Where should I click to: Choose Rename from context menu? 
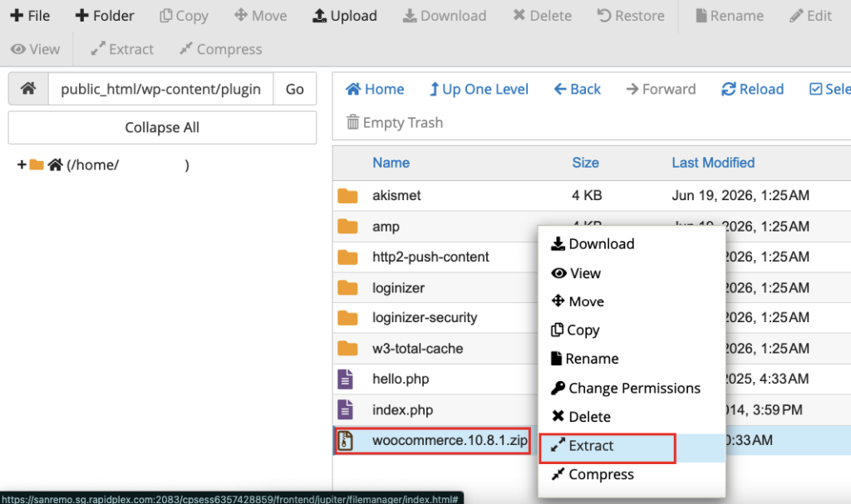pyautogui.click(x=584, y=359)
